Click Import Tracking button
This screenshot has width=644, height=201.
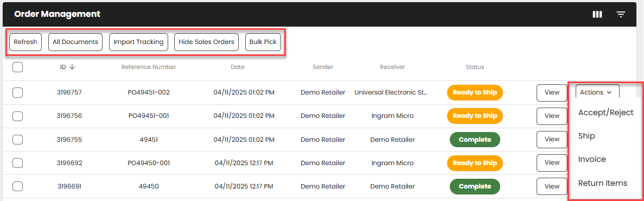tap(138, 42)
